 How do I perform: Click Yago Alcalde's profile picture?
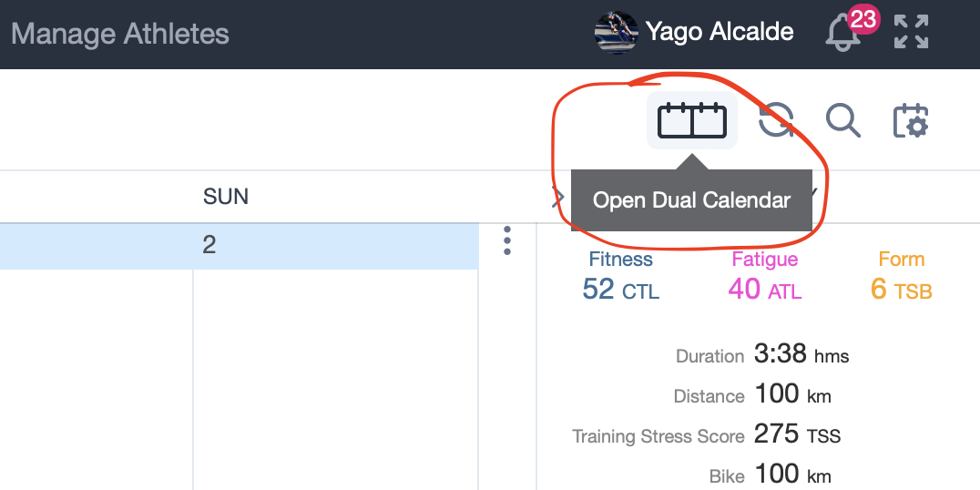tap(617, 32)
